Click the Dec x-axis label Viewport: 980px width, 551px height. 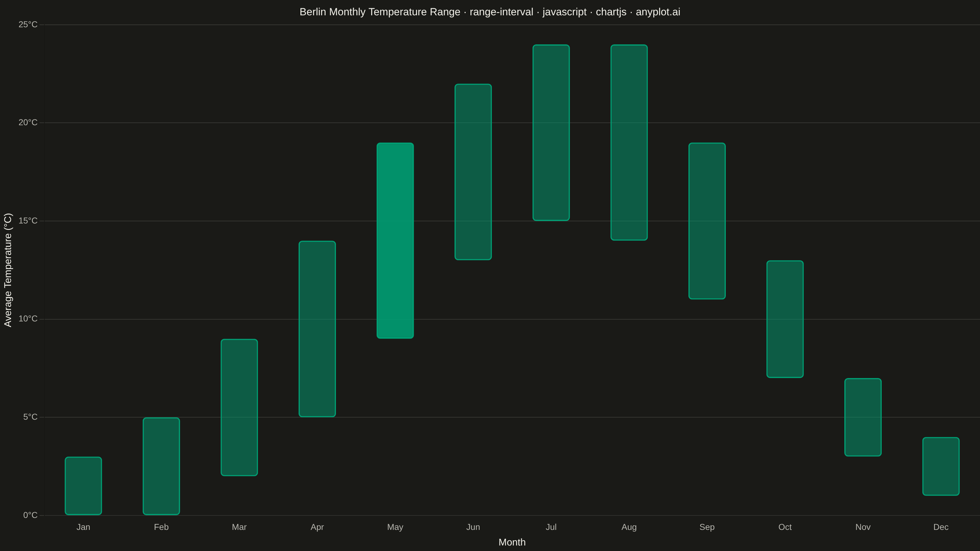tap(941, 527)
